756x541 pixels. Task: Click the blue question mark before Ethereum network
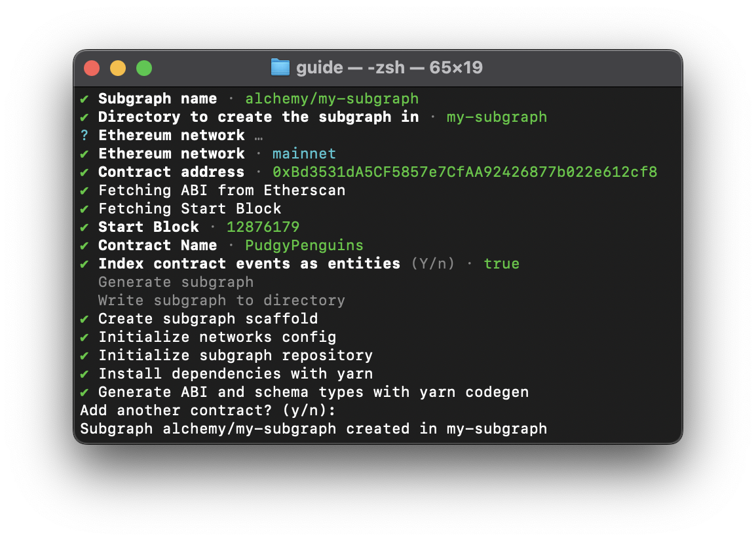84,136
